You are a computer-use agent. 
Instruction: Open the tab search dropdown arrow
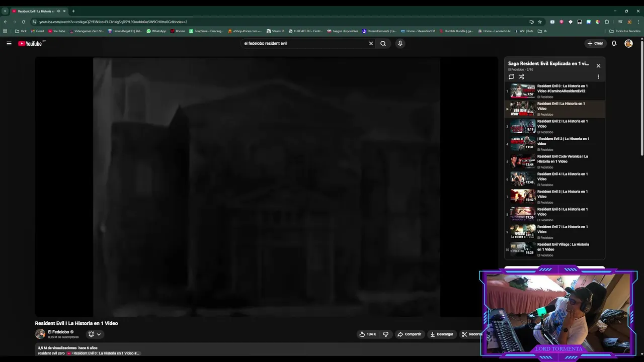[5, 11]
